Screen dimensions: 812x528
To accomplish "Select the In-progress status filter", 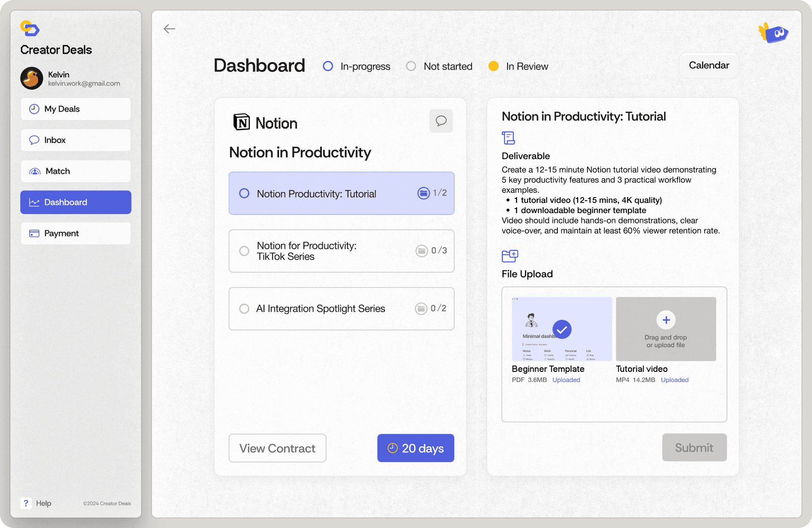I will (357, 66).
